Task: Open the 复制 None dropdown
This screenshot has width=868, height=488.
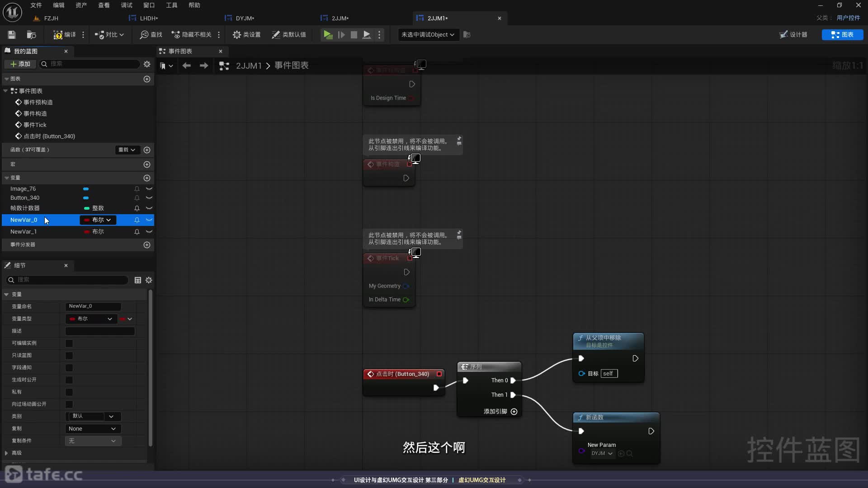Action: point(93,429)
